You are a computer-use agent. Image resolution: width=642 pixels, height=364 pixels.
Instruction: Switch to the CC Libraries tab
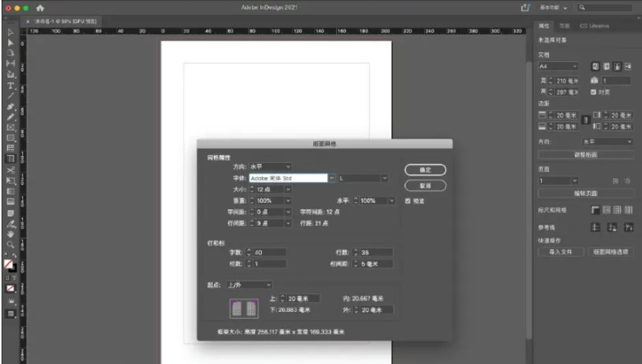click(594, 26)
